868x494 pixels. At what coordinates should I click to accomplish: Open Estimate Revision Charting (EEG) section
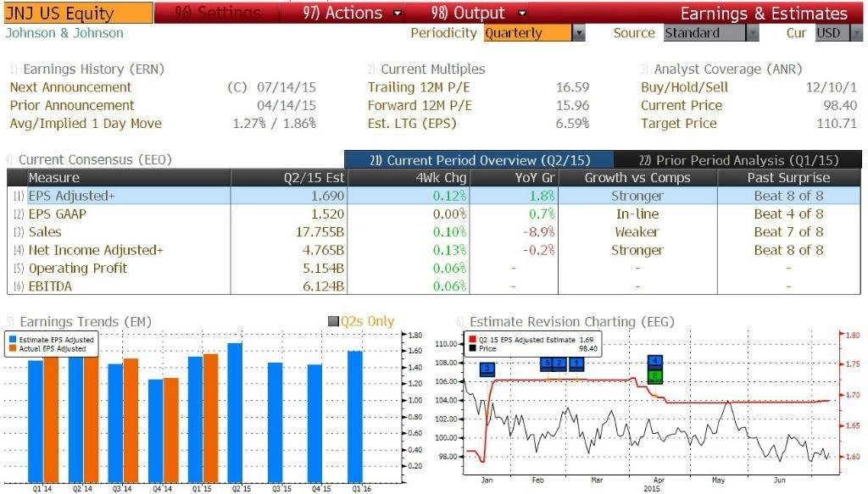(x=572, y=322)
